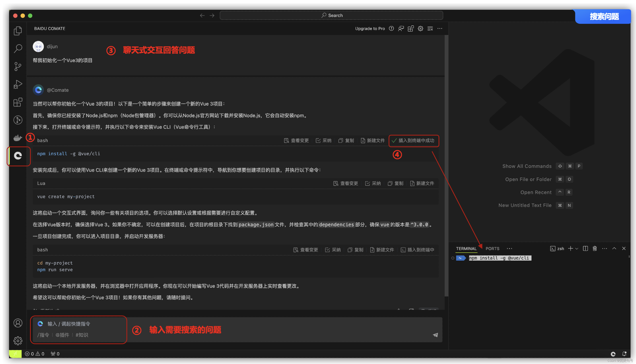Click the top Search command bar
The image size is (636, 364).
click(x=331, y=15)
